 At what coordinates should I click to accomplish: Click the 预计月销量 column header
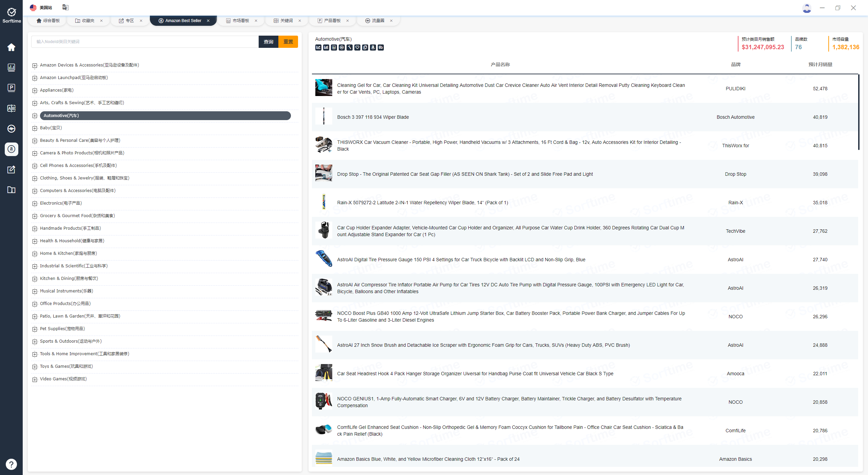coord(820,64)
